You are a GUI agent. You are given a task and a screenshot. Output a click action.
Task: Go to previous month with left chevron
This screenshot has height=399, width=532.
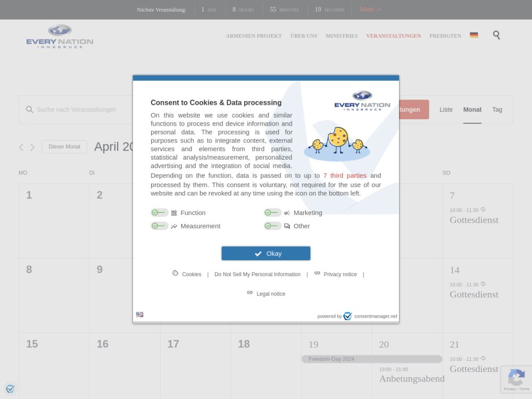[x=21, y=147]
